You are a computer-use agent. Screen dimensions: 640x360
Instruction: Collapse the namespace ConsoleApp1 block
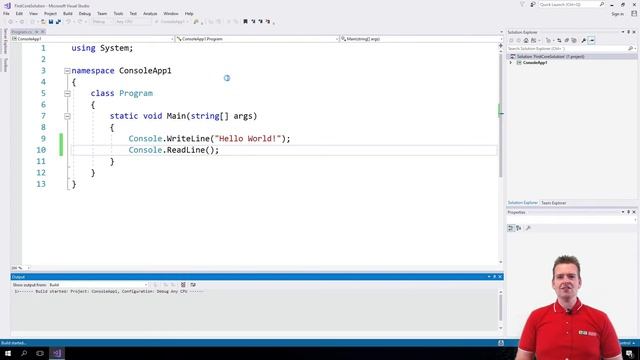point(67,71)
